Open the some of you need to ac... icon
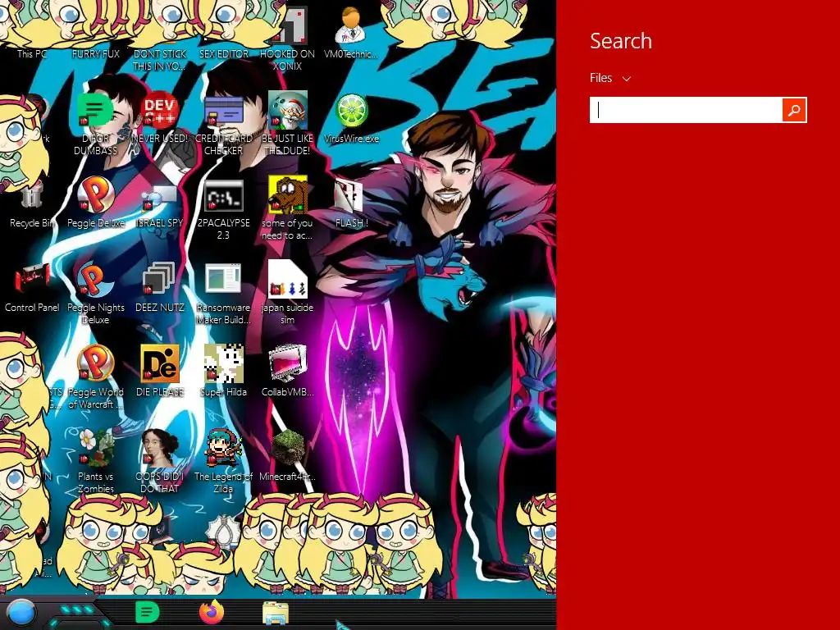The width and height of the screenshot is (840, 630). [288, 208]
